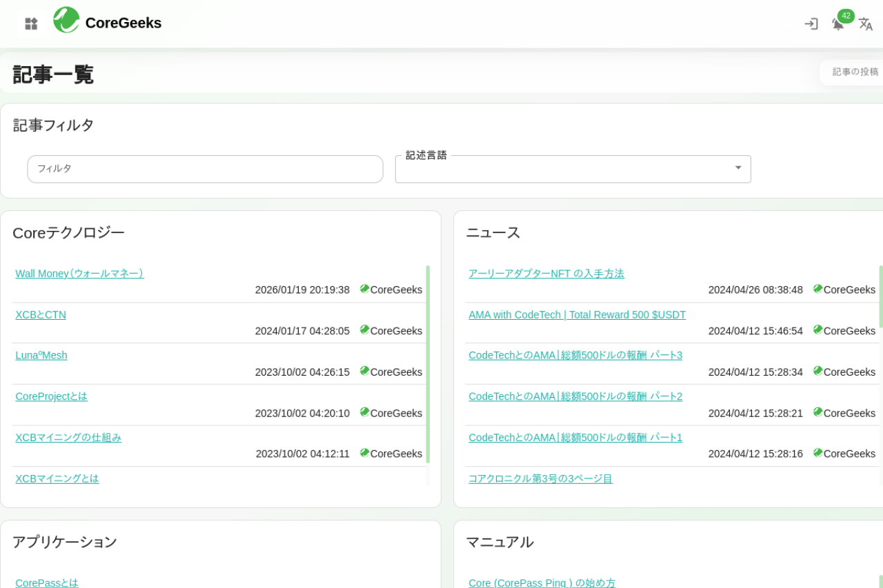
Task: Click the Coreテクノロジー list scrollbar
Action: point(428,364)
